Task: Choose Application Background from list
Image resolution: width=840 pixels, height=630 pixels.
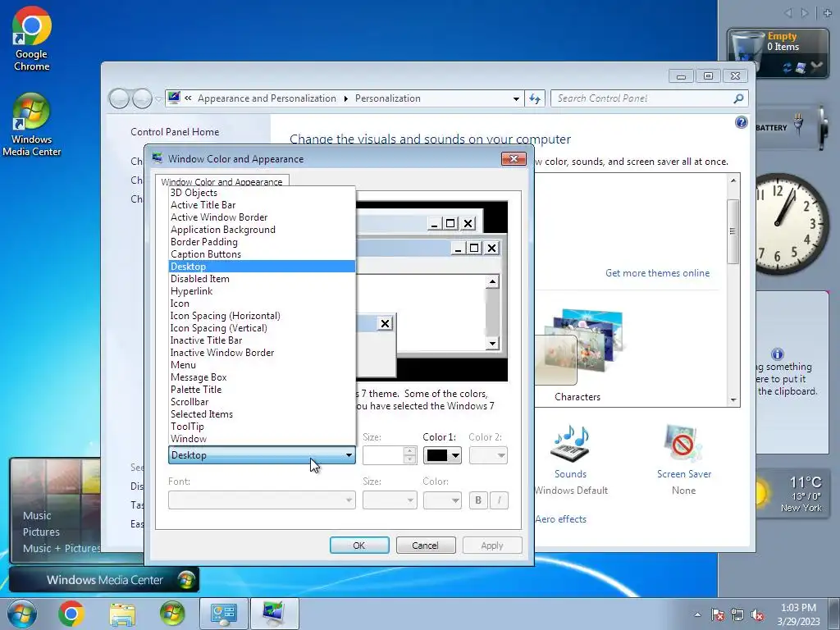Action: tap(262, 230)
